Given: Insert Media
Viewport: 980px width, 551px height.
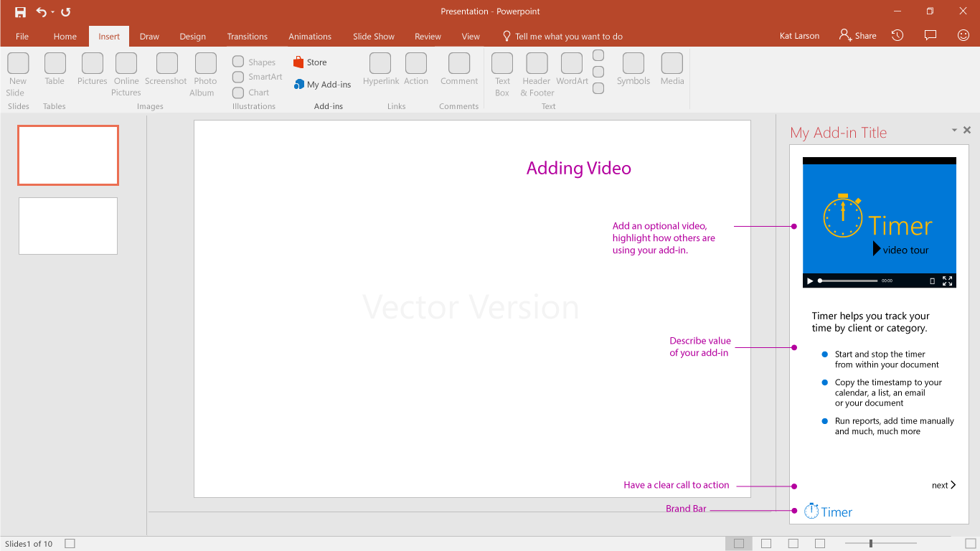Looking at the screenshot, I should 672,70.
